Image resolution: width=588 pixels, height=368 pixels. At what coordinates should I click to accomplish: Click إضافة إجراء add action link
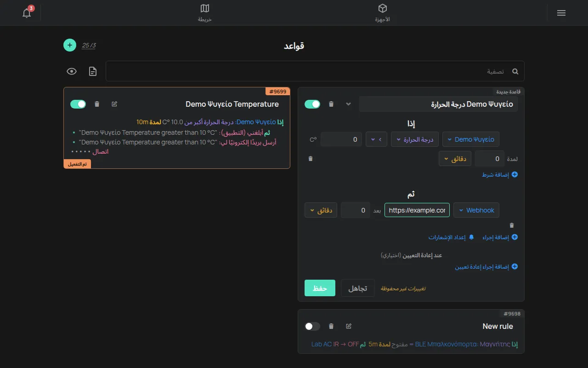tap(500, 237)
